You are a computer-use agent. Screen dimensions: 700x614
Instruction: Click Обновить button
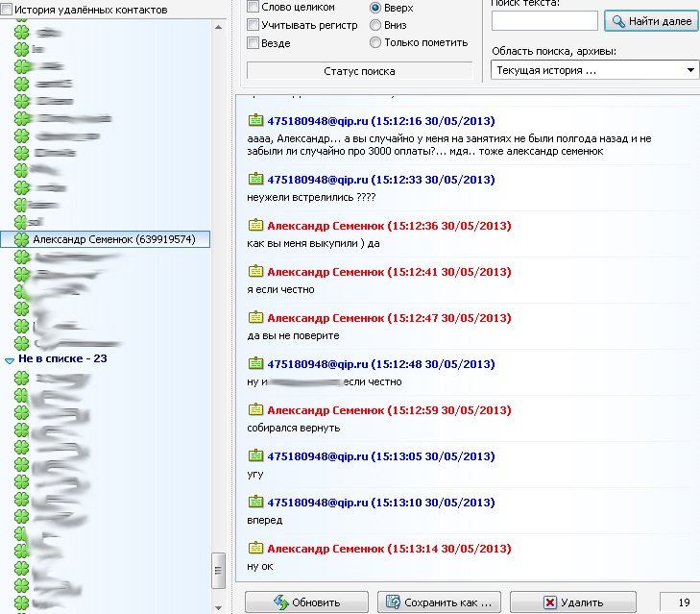[x=306, y=602]
